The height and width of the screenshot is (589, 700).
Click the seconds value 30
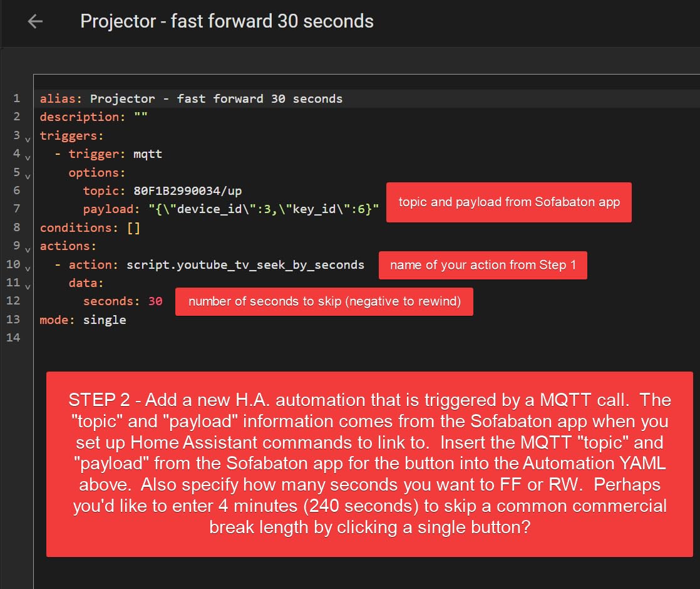155,301
